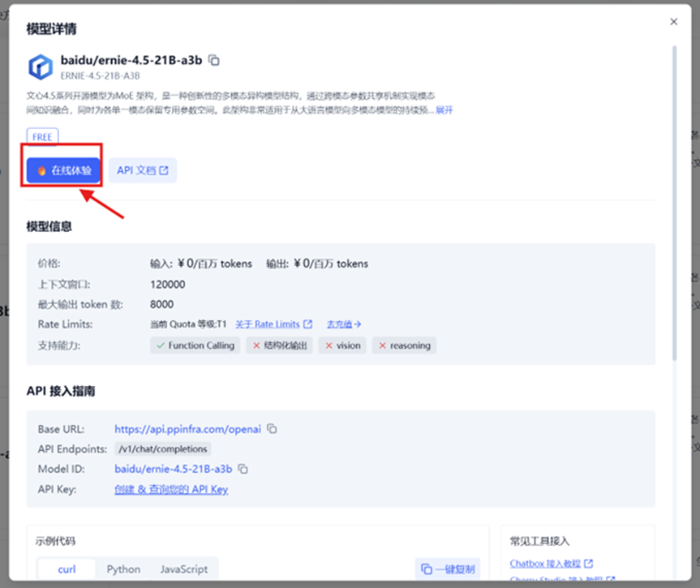Click the 结构化输出 capability tag
Screen dimensions: 700x588
(x=280, y=346)
